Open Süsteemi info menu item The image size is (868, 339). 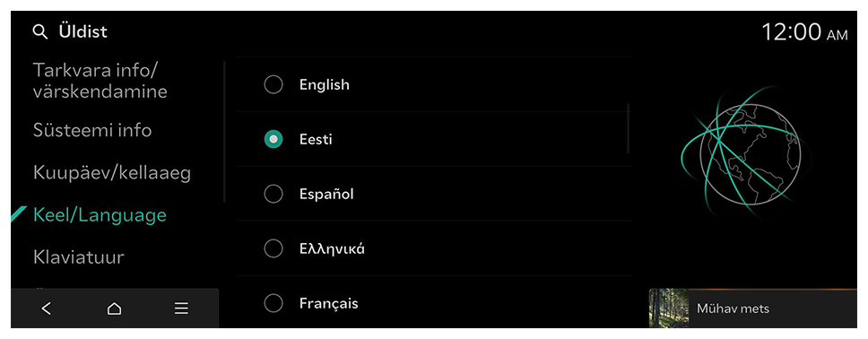click(92, 130)
